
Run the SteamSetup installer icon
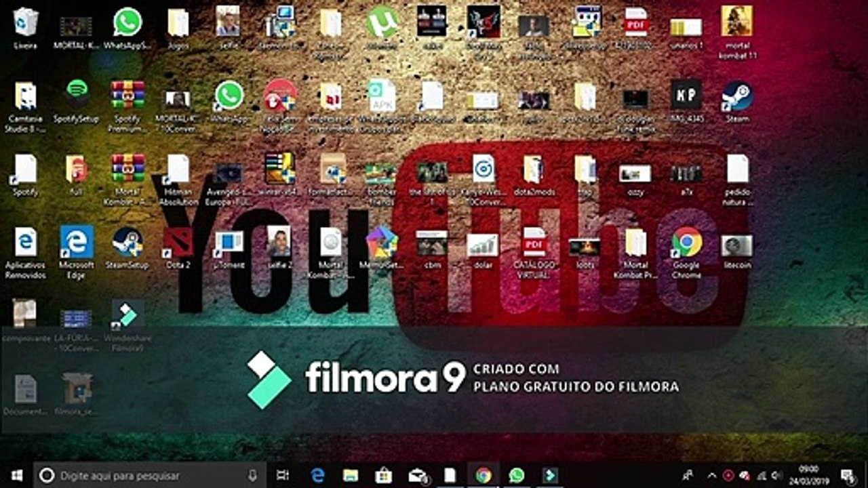click(x=127, y=248)
